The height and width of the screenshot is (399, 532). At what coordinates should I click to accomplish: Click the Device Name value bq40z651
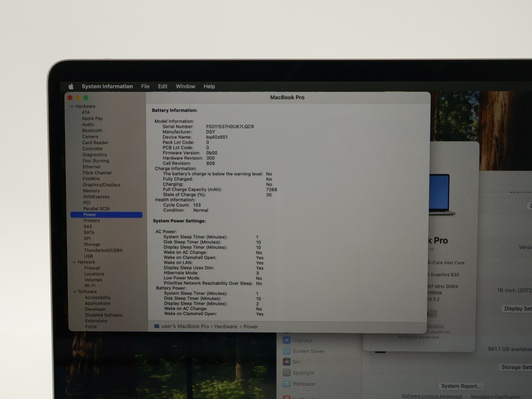(x=217, y=137)
